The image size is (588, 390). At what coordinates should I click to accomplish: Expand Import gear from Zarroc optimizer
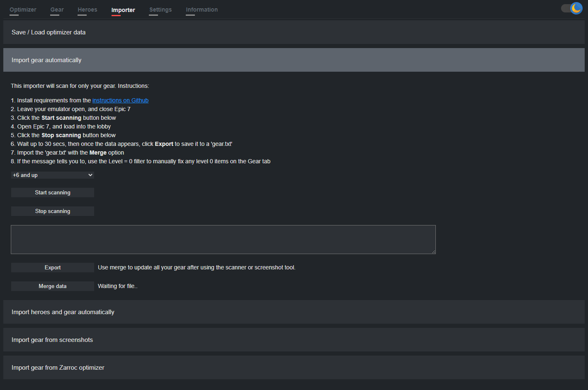(294, 368)
